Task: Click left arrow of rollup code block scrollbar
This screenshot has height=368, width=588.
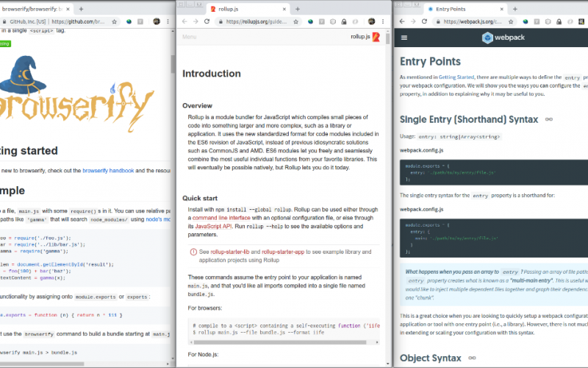Action: (191, 342)
